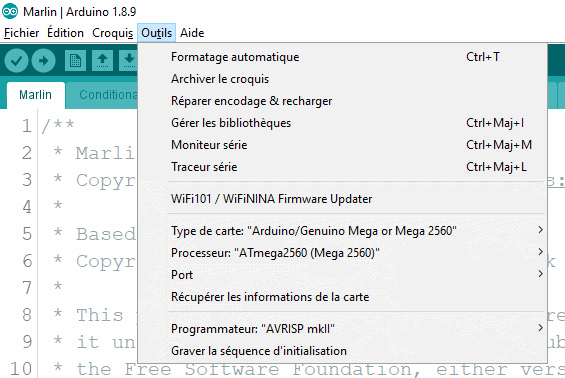Click the Open sketch up-arrow icon
The height and width of the screenshot is (378, 565).
point(103,61)
